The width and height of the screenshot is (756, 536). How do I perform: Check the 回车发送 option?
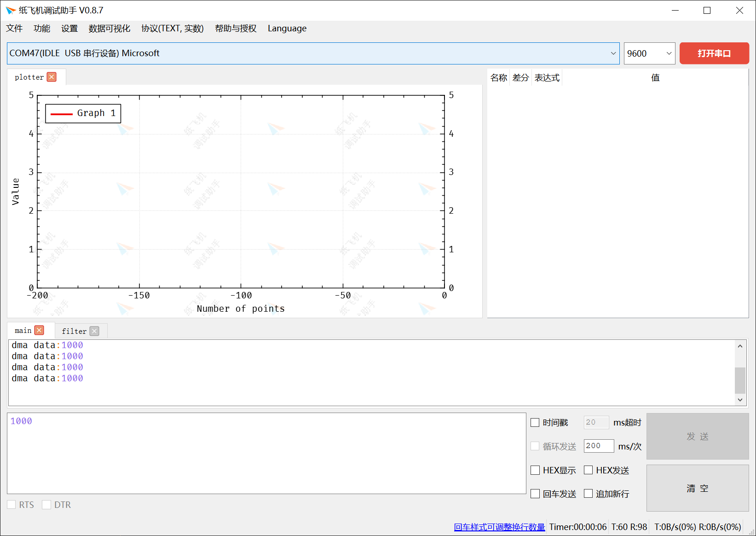point(535,494)
